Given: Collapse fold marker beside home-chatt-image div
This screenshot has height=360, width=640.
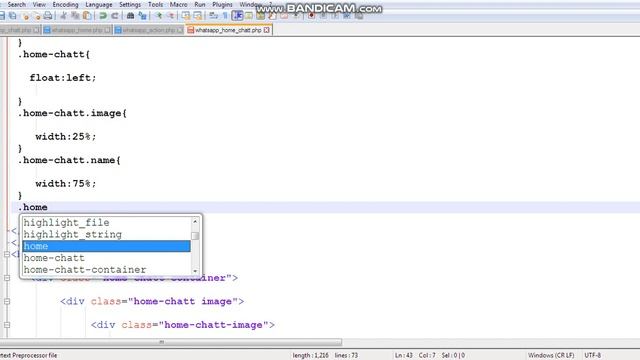Looking at the screenshot, I should click(x=7, y=325).
